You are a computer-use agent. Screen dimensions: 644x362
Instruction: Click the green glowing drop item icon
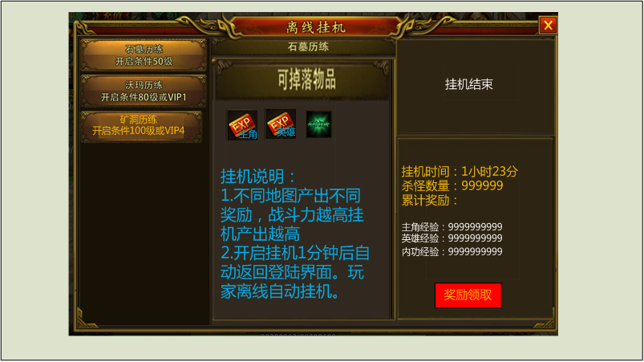click(x=318, y=124)
